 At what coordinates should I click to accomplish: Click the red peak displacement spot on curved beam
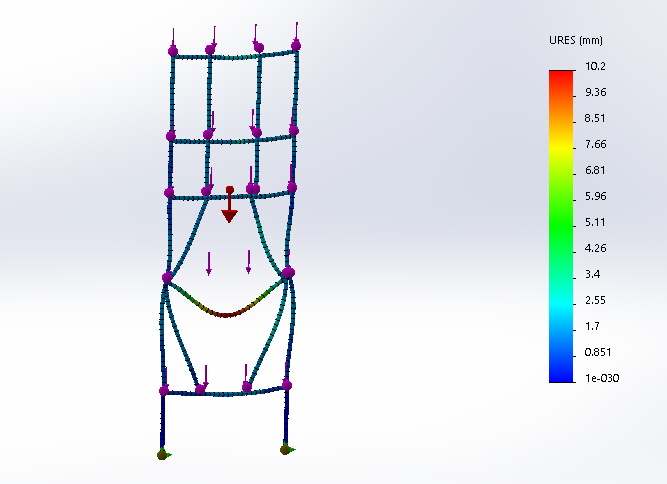[x=226, y=315]
